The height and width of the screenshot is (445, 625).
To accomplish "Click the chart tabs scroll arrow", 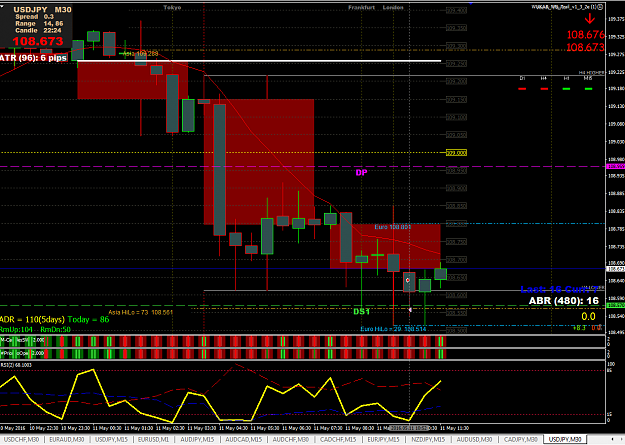I will (612, 439).
